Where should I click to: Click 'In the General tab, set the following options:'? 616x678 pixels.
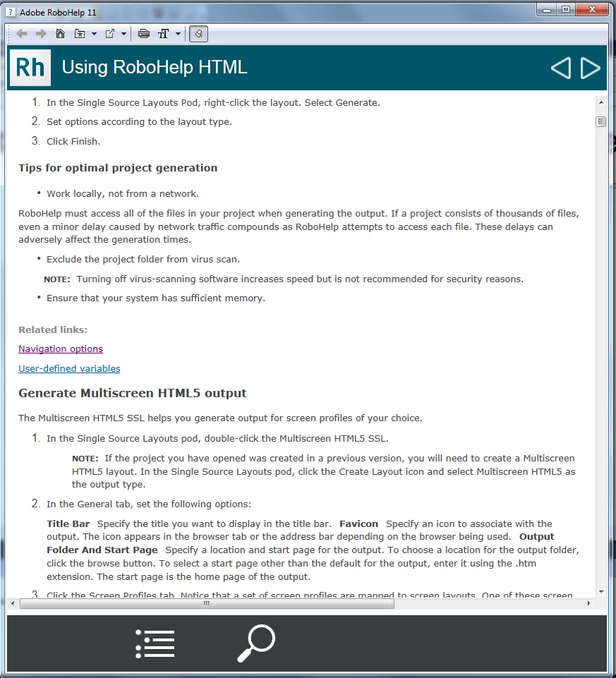coord(149,504)
